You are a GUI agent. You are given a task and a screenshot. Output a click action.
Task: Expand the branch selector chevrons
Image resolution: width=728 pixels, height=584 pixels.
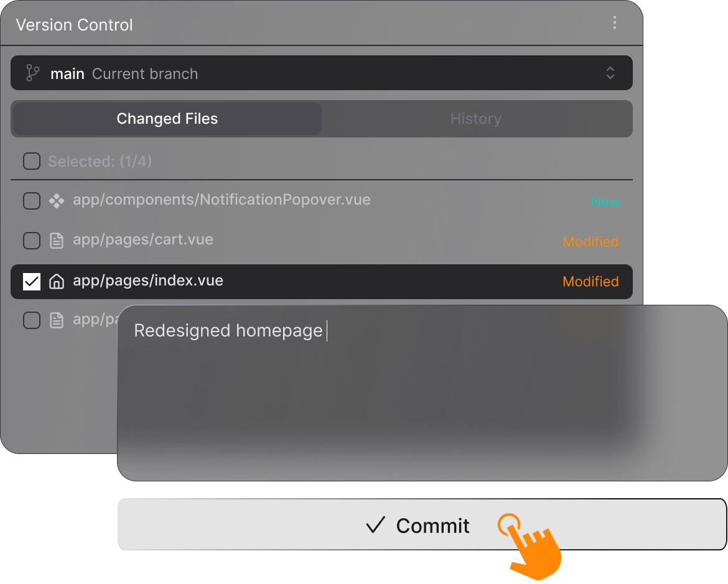tap(610, 73)
